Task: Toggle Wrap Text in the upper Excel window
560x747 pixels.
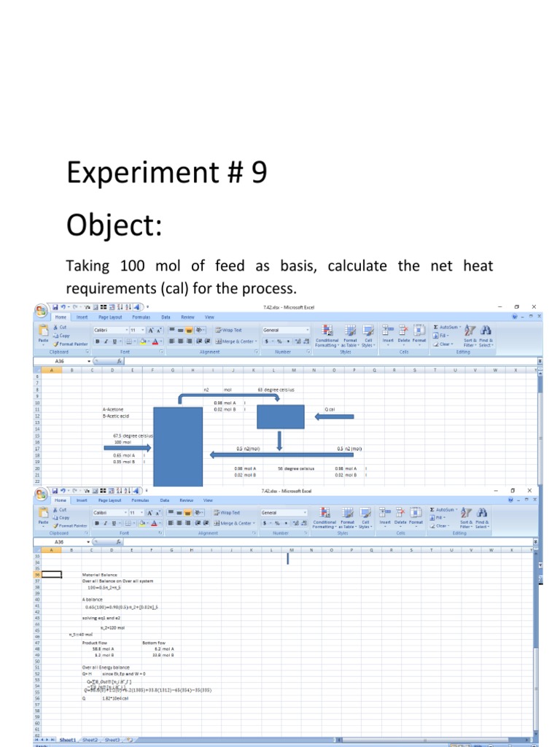Action: [228, 330]
